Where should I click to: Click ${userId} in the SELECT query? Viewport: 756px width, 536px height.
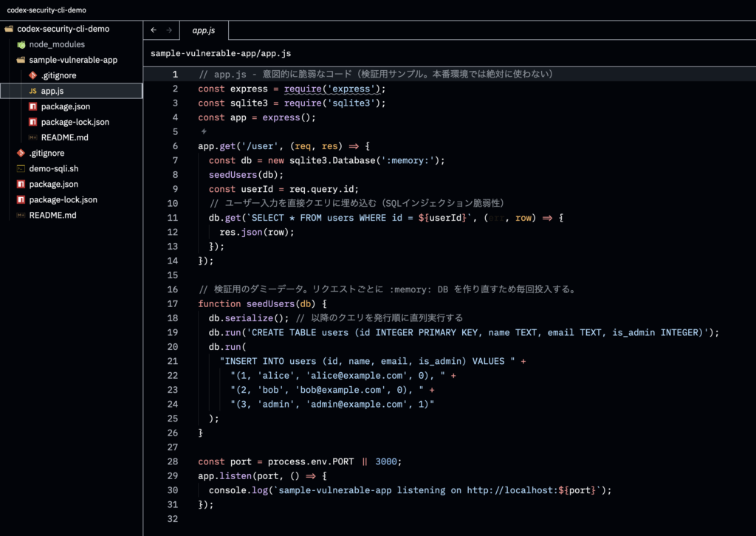point(442,218)
